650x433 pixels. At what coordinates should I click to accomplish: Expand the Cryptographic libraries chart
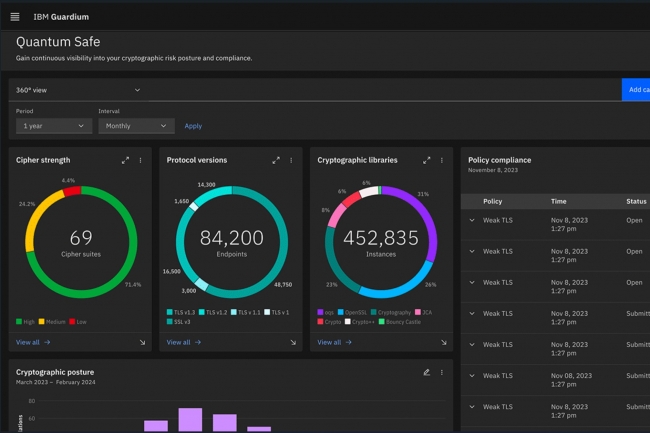pyautogui.click(x=427, y=160)
